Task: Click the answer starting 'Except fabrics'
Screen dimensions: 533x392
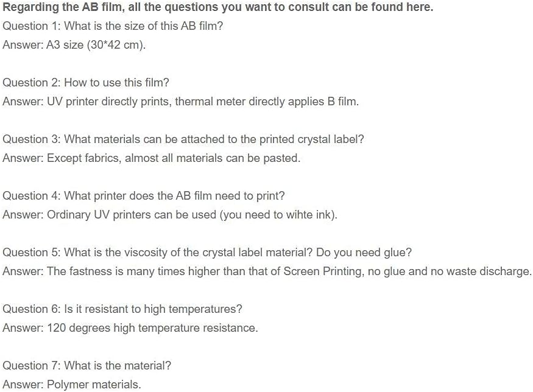Action: 151,158
